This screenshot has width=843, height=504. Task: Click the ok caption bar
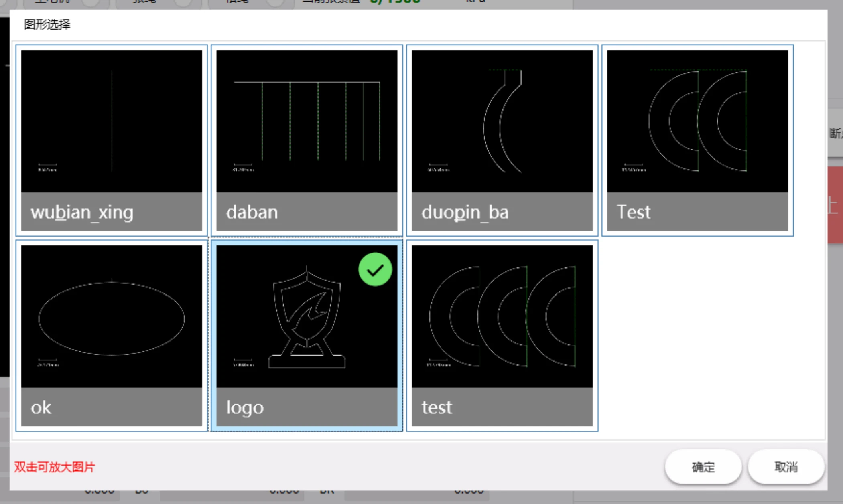[x=112, y=407]
